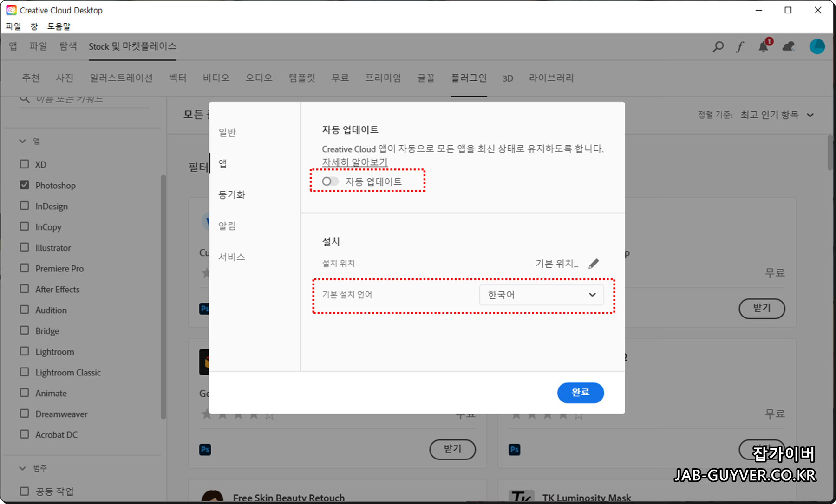Check the Animate checkbox
This screenshot has height=504, width=836.
(x=25, y=393)
